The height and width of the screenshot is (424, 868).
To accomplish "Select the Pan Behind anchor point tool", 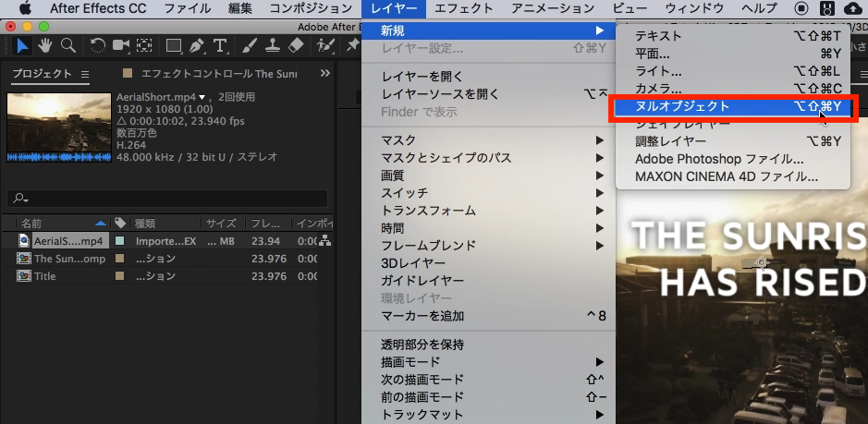I will click(x=144, y=46).
